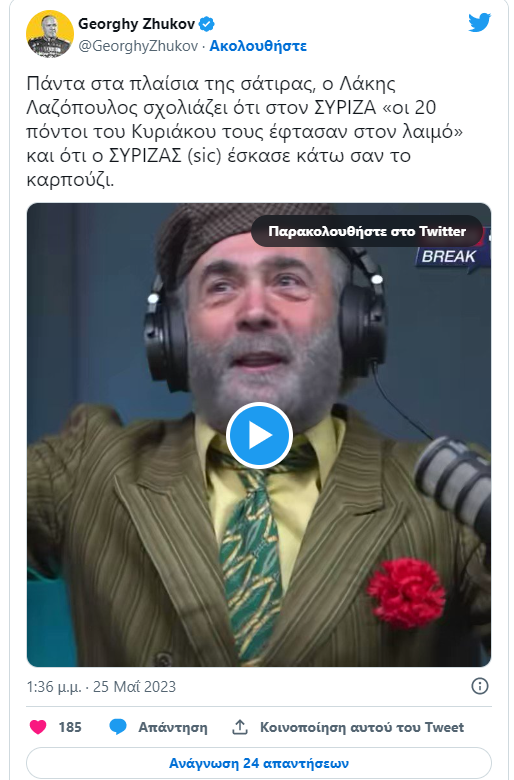
Task: Click Παρακολουθήστε στο Twitter overlay
Action: (367, 231)
